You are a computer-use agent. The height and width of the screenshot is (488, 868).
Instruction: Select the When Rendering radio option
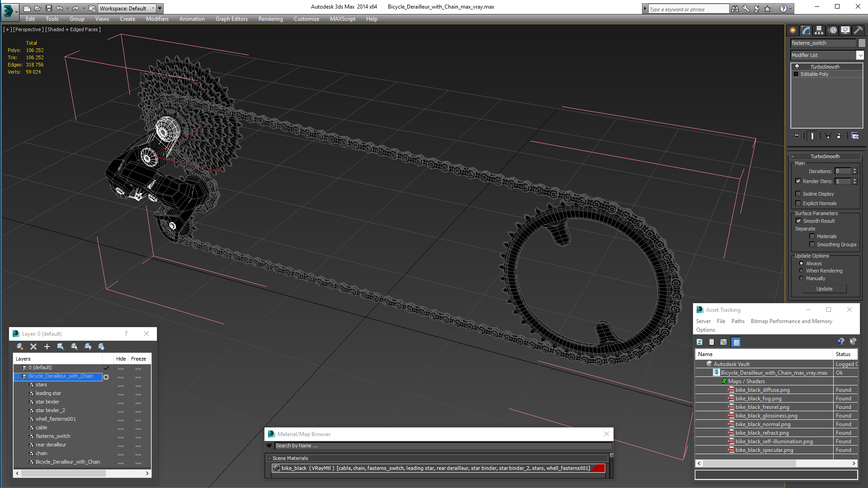click(x=802, y=271)
